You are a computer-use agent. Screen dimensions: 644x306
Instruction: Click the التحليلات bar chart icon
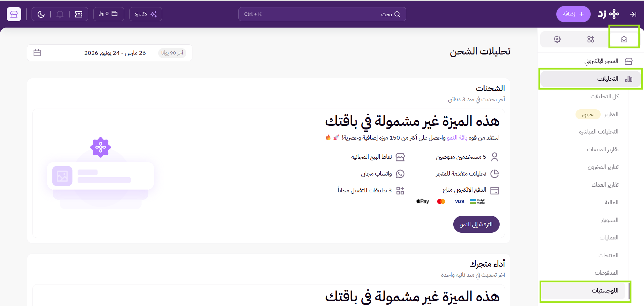(x=629, y=79)
